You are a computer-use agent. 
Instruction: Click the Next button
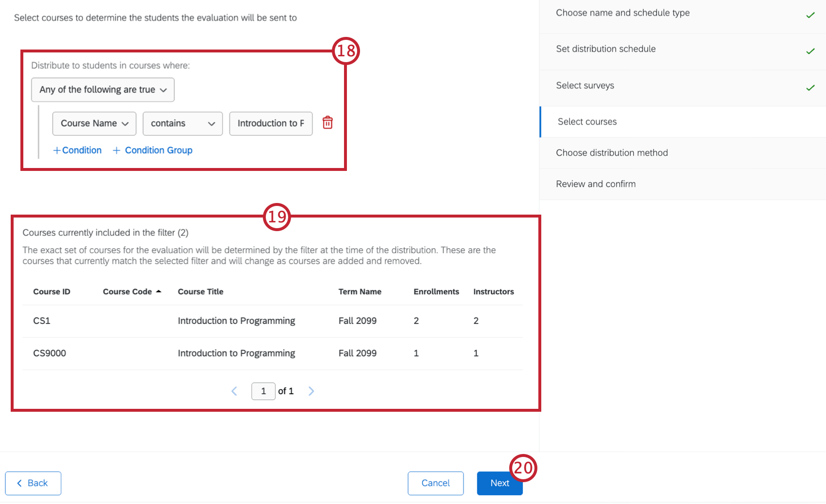point(499,483)
